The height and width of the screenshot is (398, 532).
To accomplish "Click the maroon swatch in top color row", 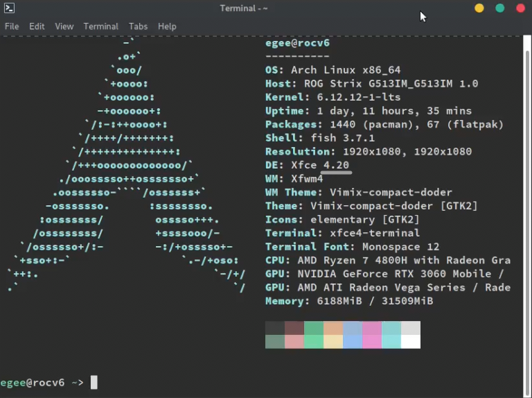I will click(294, 328).
